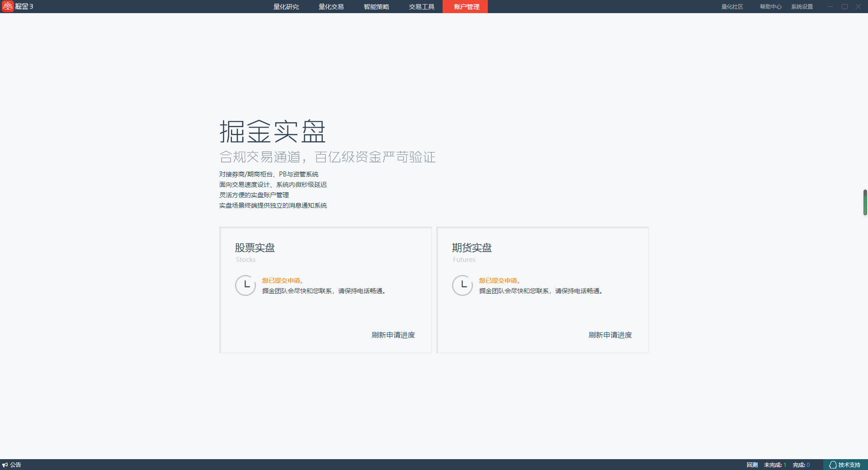
Task: Click the 掘金3 logo icon
Action: click(x=8, y=6)
